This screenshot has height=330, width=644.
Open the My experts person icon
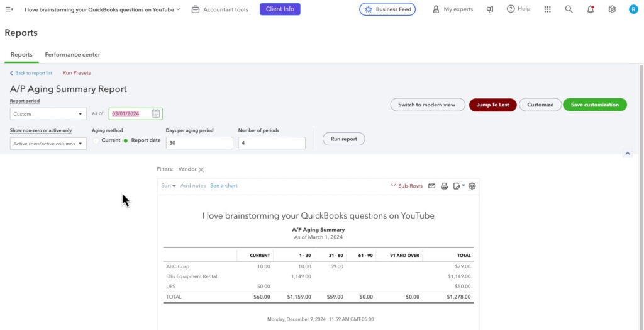pos(436,9)
